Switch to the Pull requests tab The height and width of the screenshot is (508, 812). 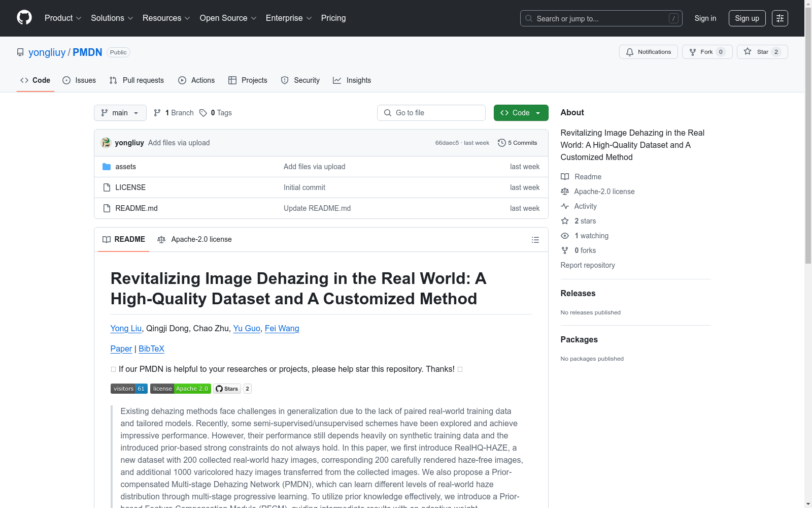(137, 80)
